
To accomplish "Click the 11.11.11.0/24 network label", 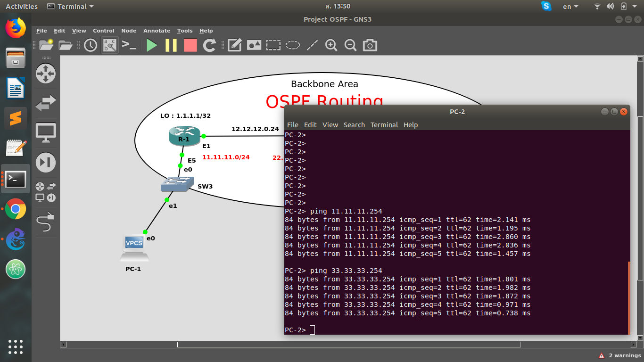I will click(x=226, y=157).
